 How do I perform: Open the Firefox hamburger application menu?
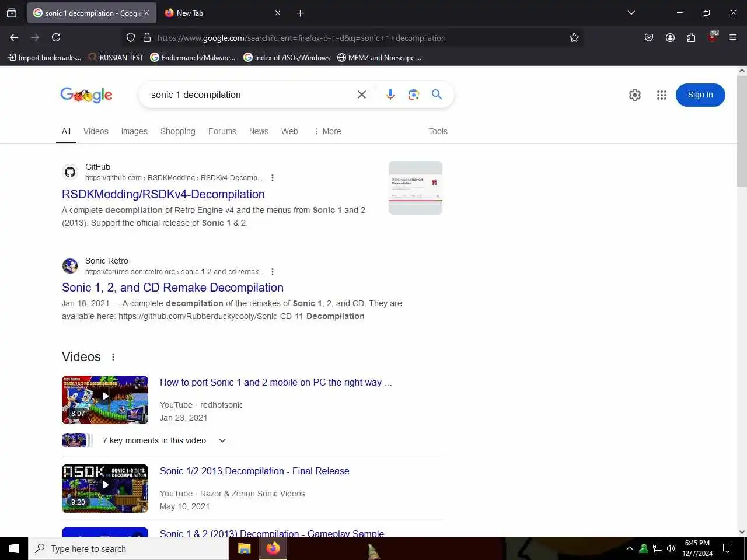click(x=733, y=37)
